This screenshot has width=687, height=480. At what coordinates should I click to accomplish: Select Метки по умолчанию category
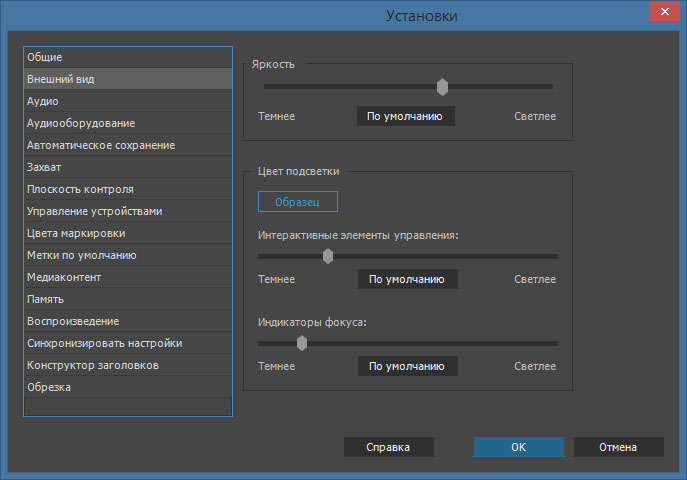tap(128, 255)
